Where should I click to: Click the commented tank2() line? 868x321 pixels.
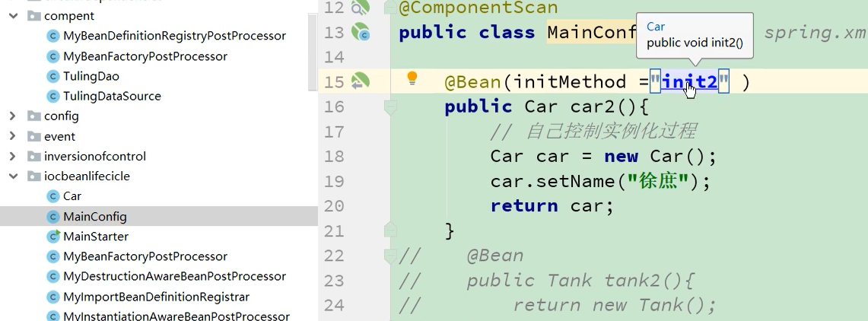click(x=546, y=281)
